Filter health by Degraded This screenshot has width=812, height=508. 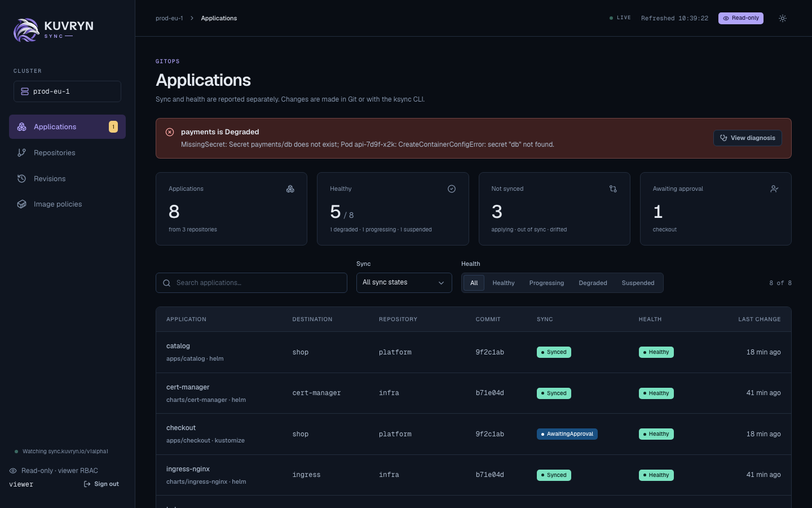tap(593, 283)
